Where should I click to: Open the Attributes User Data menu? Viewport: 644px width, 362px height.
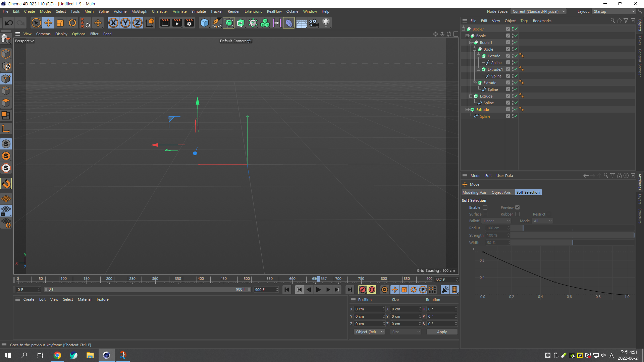point(504,176)
